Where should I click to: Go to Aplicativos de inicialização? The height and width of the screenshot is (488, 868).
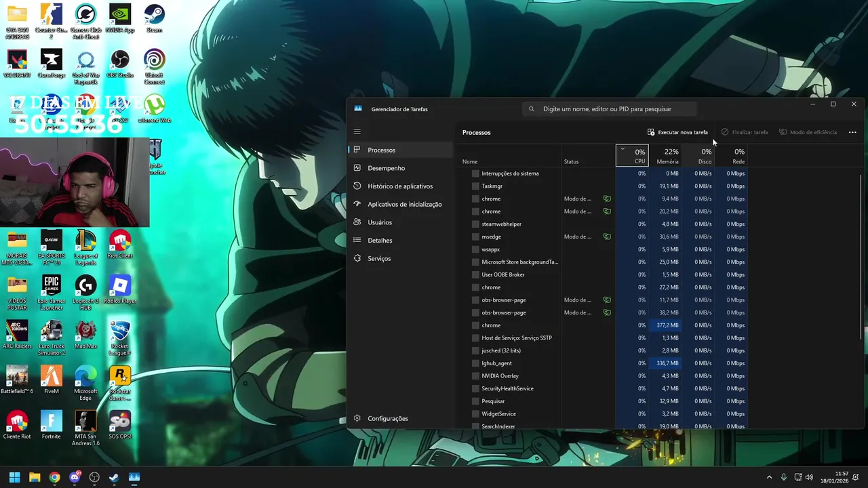point(400,204)
